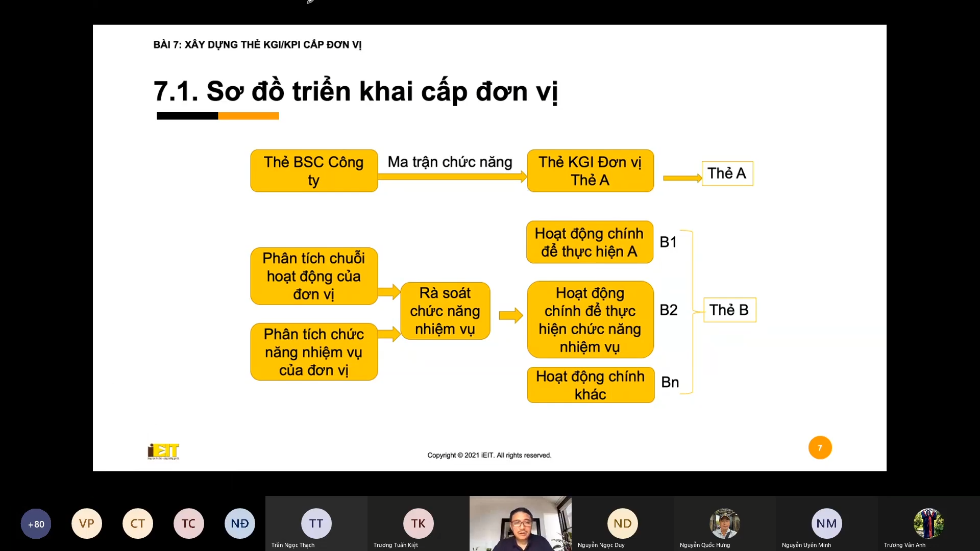Image resolution: width=980 pixels, height=551 pixels.
Task: Select Bài 7 lesson menu item
Action: coord(257,44)
